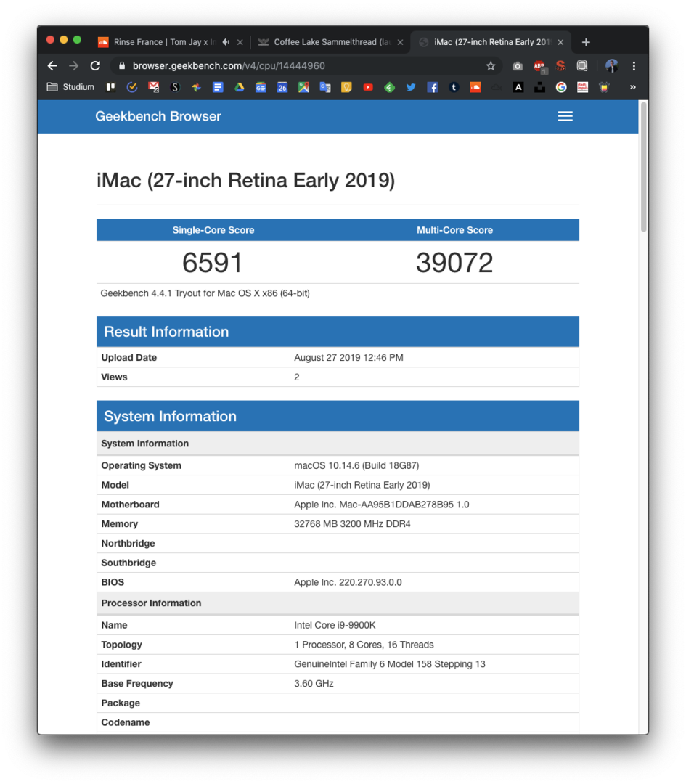
Task: Close the Rinse France tab
Action: [x=240, y=43]
